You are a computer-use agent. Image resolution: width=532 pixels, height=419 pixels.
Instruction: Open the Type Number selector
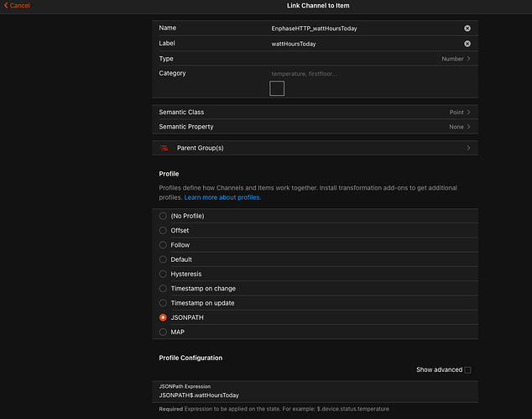point(315,59)
